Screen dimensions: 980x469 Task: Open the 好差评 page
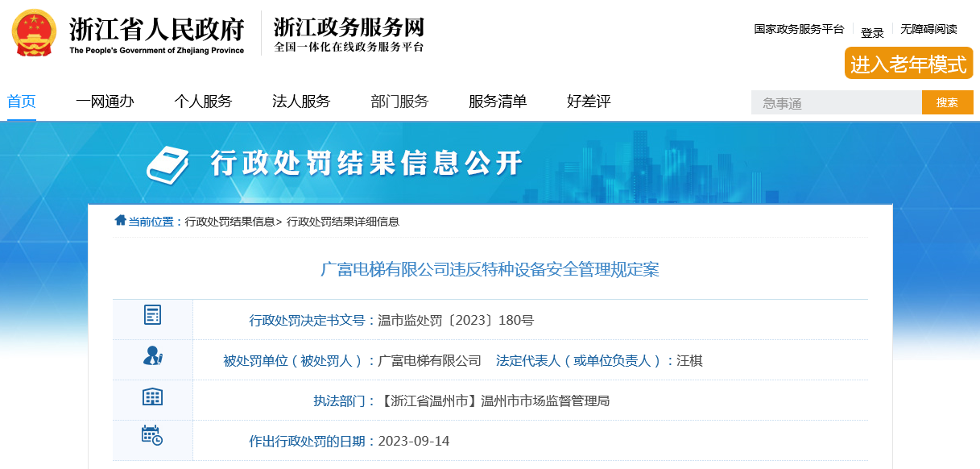pyautogui.click(x=589, y=102)
